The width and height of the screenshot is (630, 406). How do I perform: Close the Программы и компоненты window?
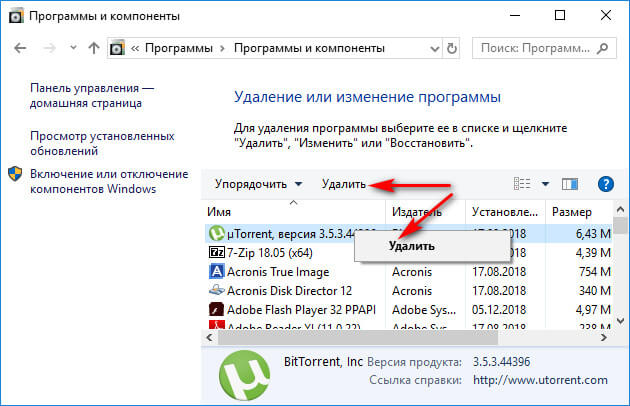coord(605,15)
